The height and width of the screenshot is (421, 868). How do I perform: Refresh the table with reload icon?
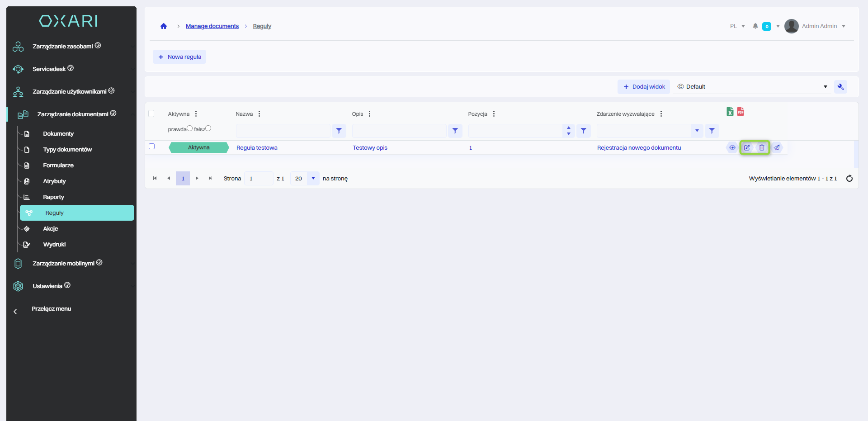coord(849,179)
